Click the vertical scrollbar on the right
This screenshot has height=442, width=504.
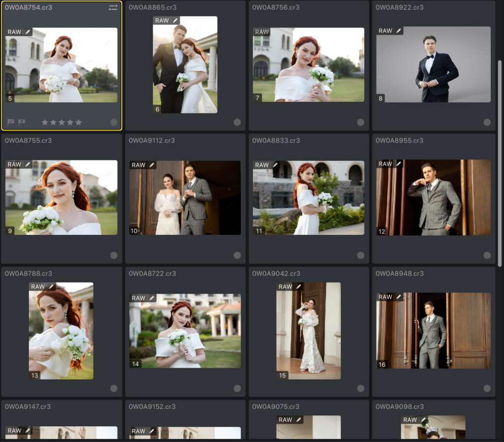tap(500, 162)
